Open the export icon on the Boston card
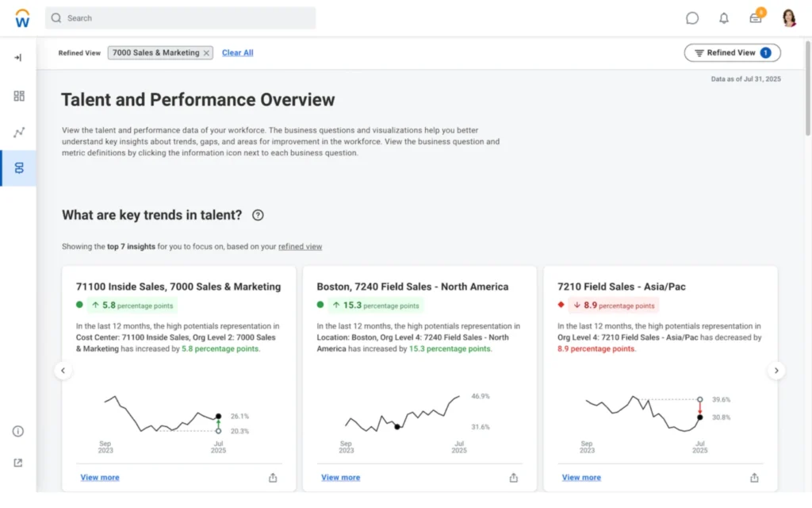The image size is (812, 508). click(x=514, y=478)
